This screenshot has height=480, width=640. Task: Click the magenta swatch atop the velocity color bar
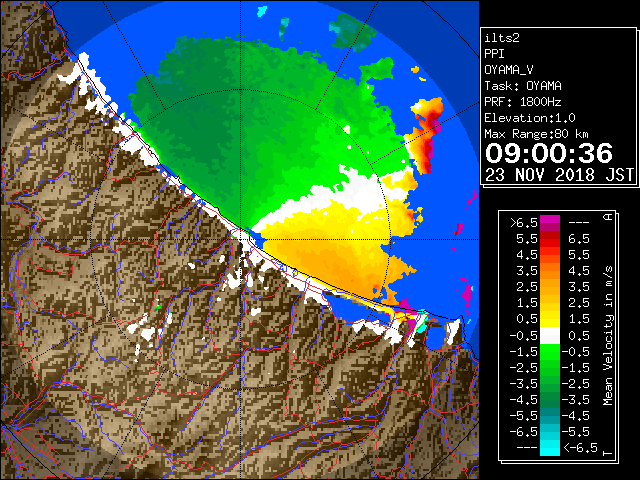coord(550,219)
